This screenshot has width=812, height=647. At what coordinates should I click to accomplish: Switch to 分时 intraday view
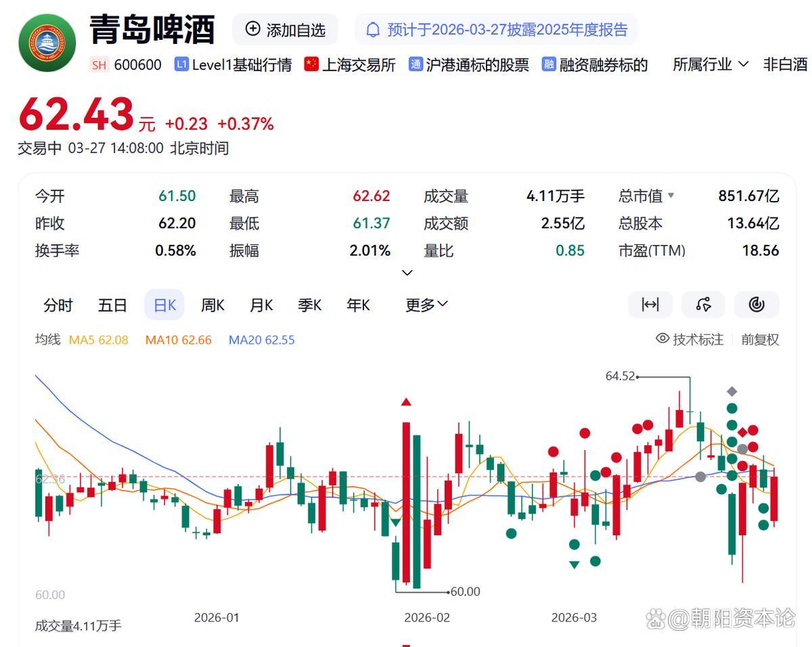tap(58, 305)
